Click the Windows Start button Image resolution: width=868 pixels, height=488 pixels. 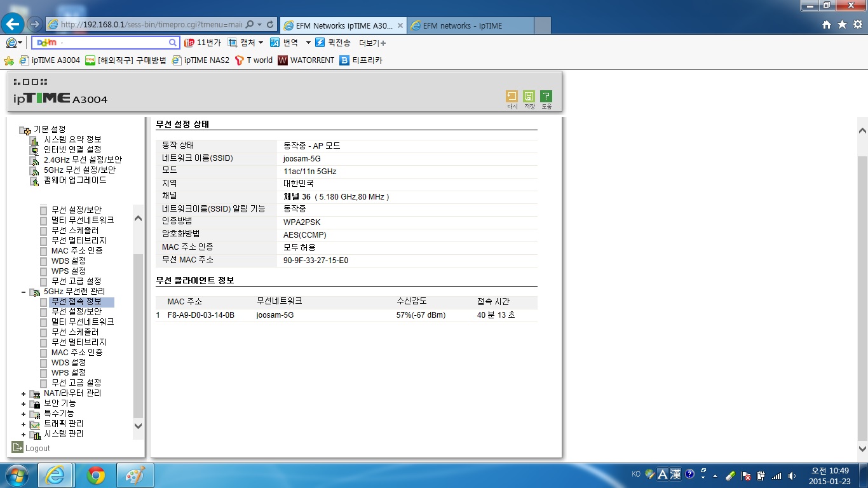point(17,475)
